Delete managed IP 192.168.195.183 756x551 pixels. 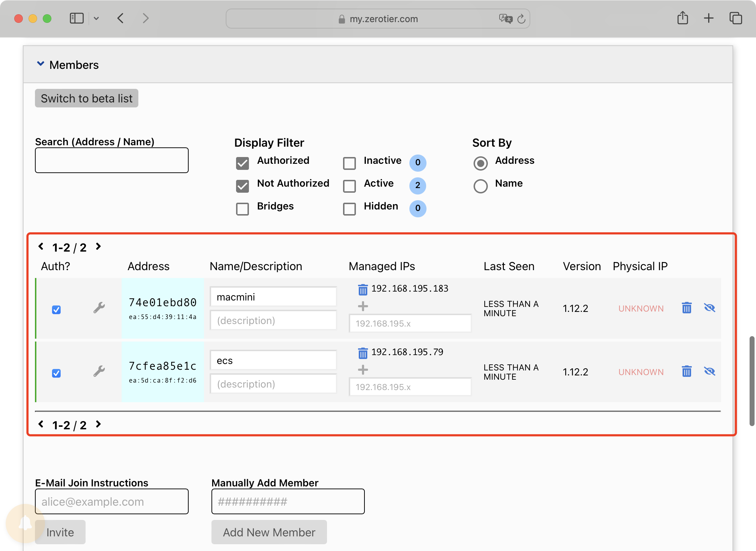click(x=363, y=289)
